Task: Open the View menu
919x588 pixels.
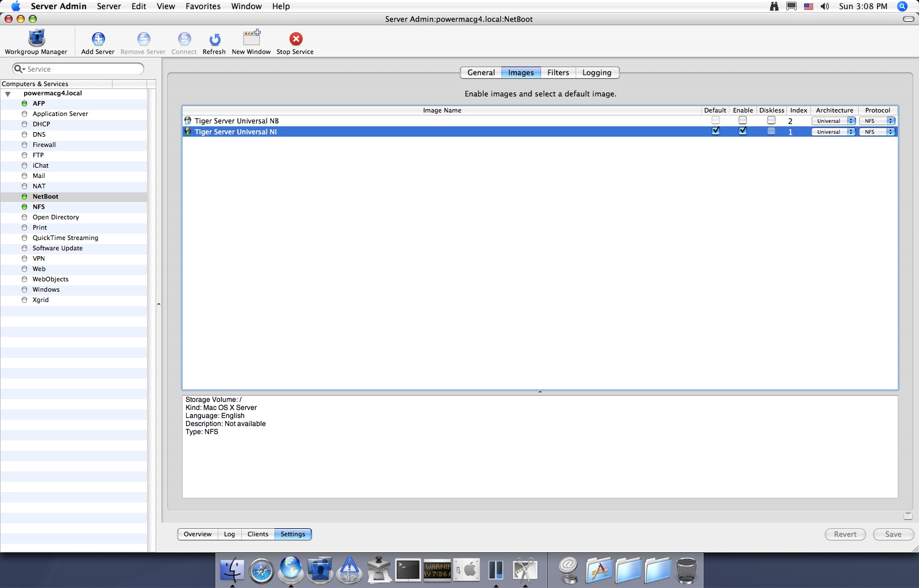Action: tap(165, 6)
